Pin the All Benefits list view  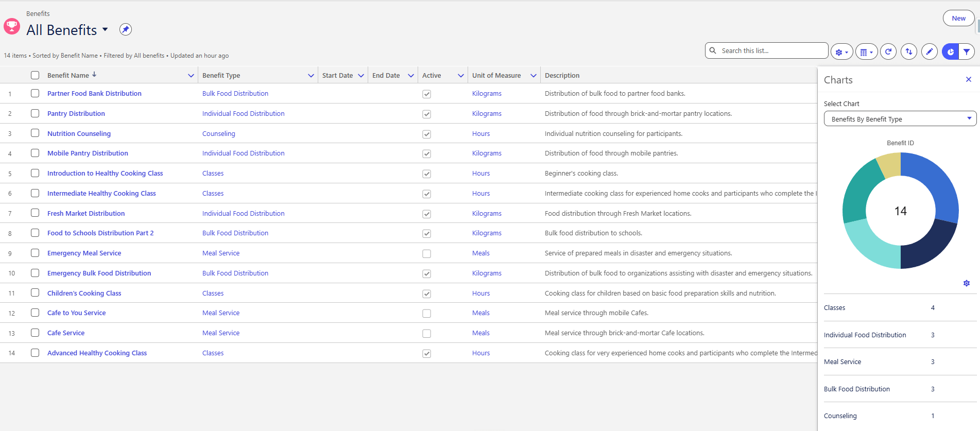pos(126,29)
